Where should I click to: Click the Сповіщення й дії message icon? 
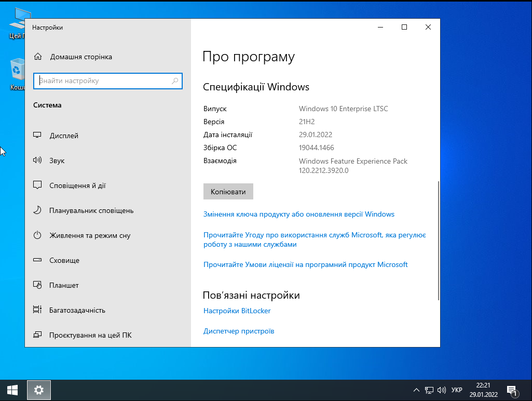pyautogui.click(x=37, y=185)
